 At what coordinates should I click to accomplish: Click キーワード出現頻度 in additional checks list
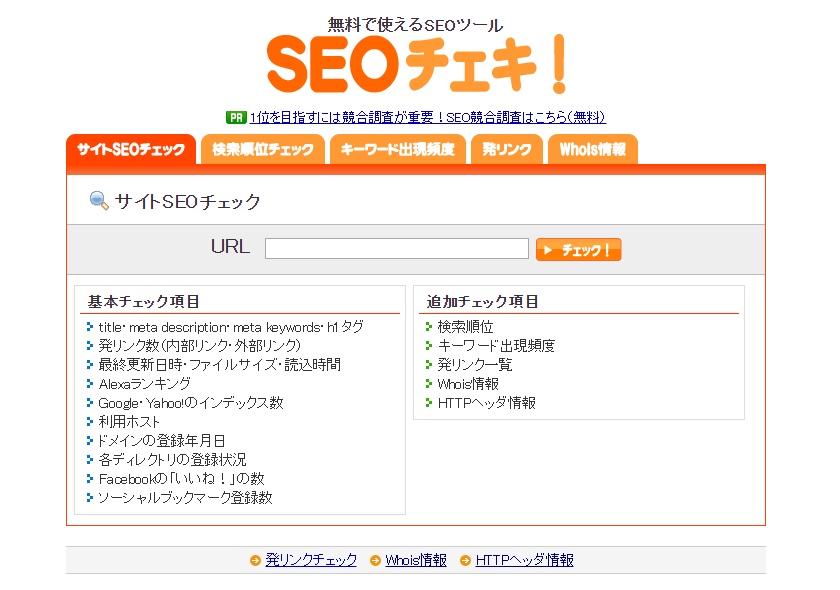[x=496, y=346]
